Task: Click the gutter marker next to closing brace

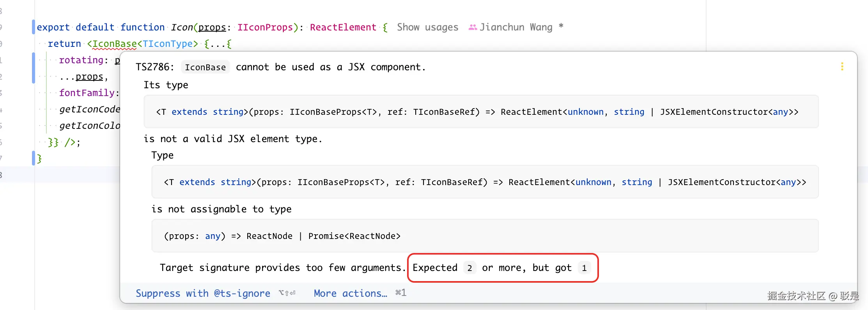Action: coord(34,158)
